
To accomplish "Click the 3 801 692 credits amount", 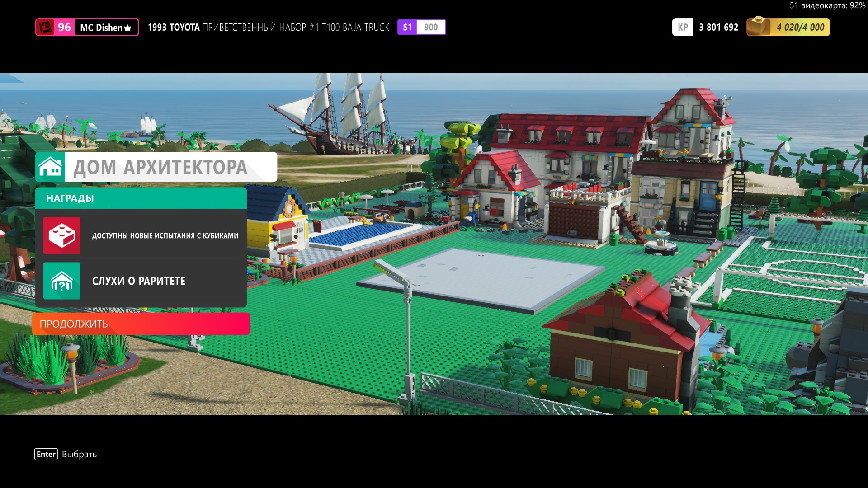I will point(718,27).
